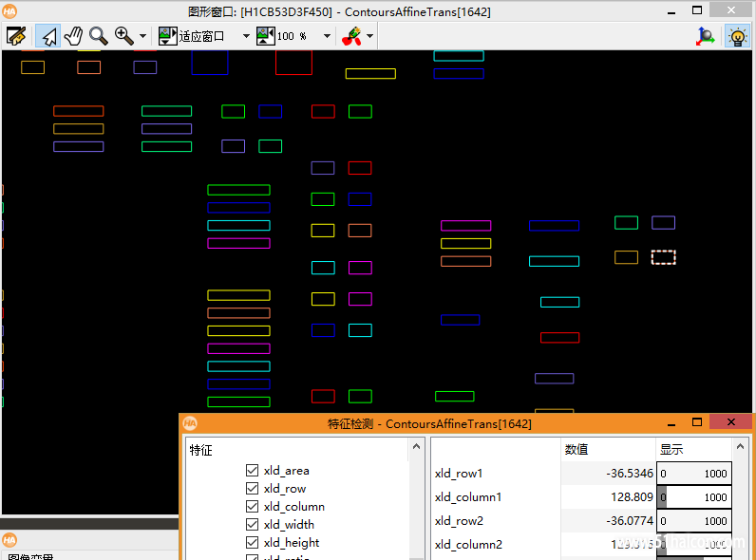Select the magnifier glass tool
The width and height of the screenshot is (756, 560).
(x=99, y=36)
